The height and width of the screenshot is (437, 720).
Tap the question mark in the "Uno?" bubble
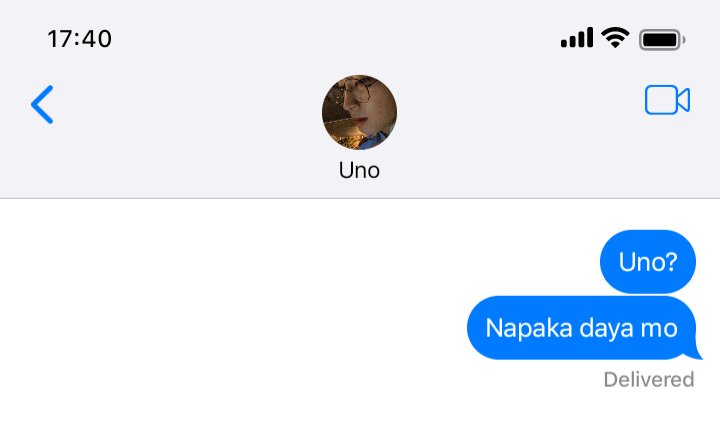point(671,262)
